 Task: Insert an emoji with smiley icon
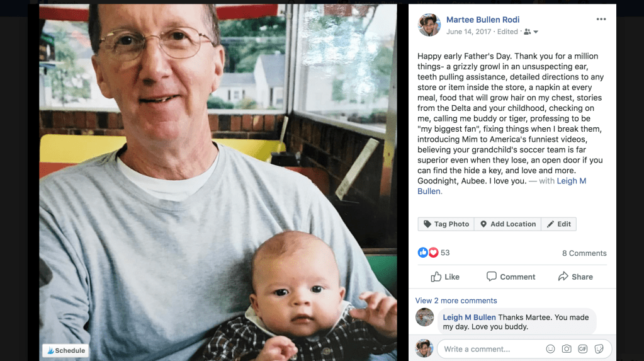pyautogui.click(x=550, y=349)
